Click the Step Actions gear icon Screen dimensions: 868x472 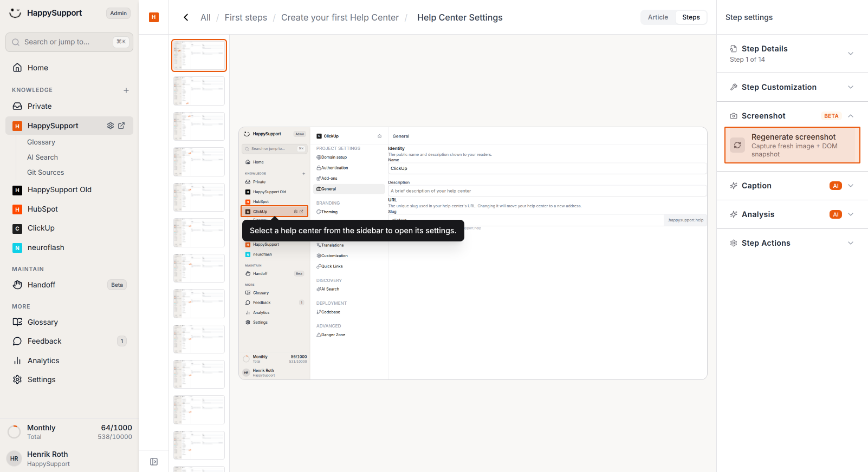pyautogui.click(x=734, y=243)
